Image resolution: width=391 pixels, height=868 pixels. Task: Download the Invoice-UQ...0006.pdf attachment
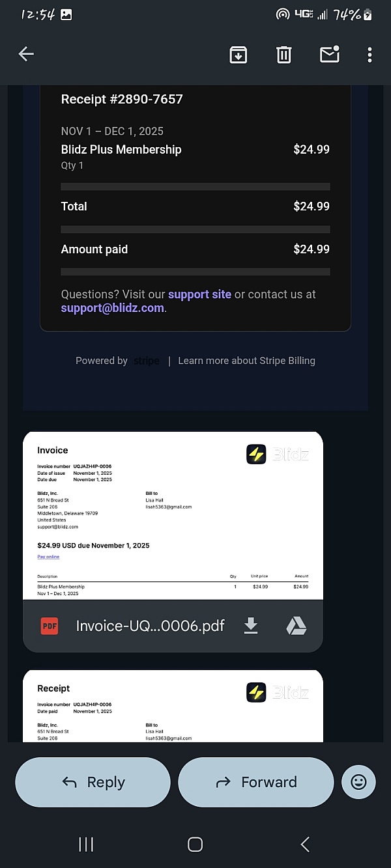coord(251,626)
